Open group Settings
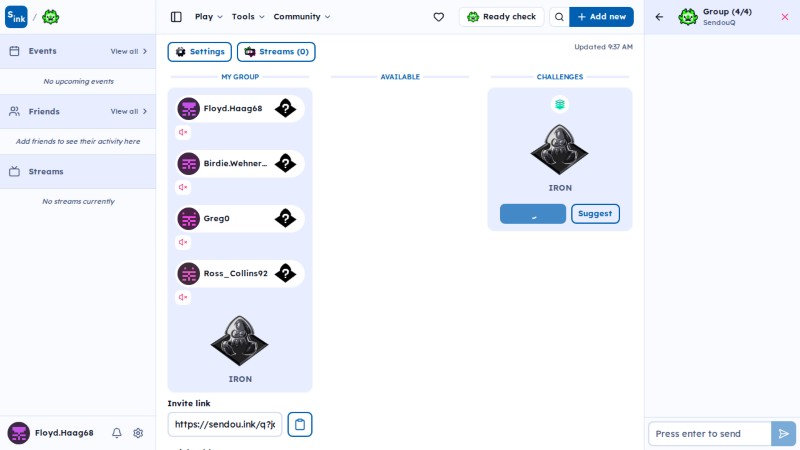This screenshot has height=450, width=800. coord(199,52)
